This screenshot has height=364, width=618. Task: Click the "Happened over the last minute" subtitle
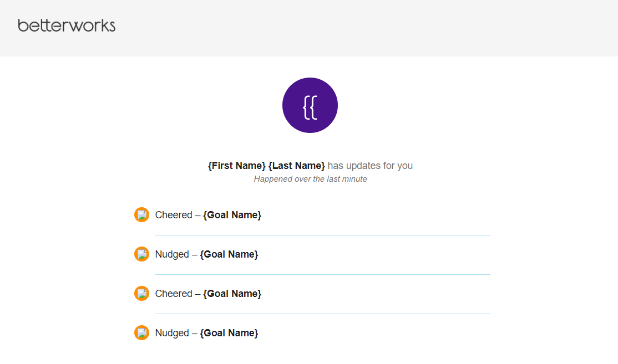tap(310, 179)
